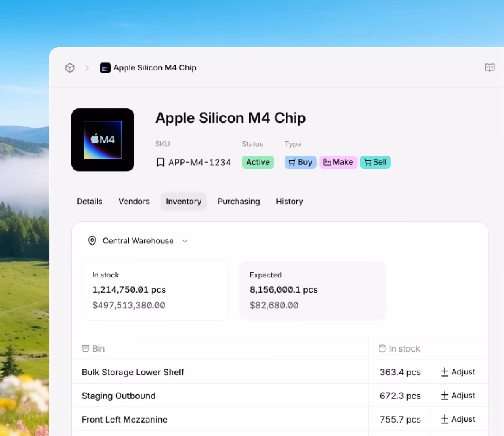Click the Active status badge
This screenshot has height=436, width=504.
(x=258, y=162)
